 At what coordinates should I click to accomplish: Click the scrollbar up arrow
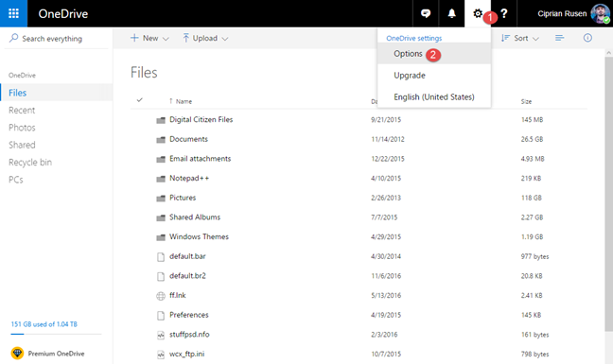[608, 52]
